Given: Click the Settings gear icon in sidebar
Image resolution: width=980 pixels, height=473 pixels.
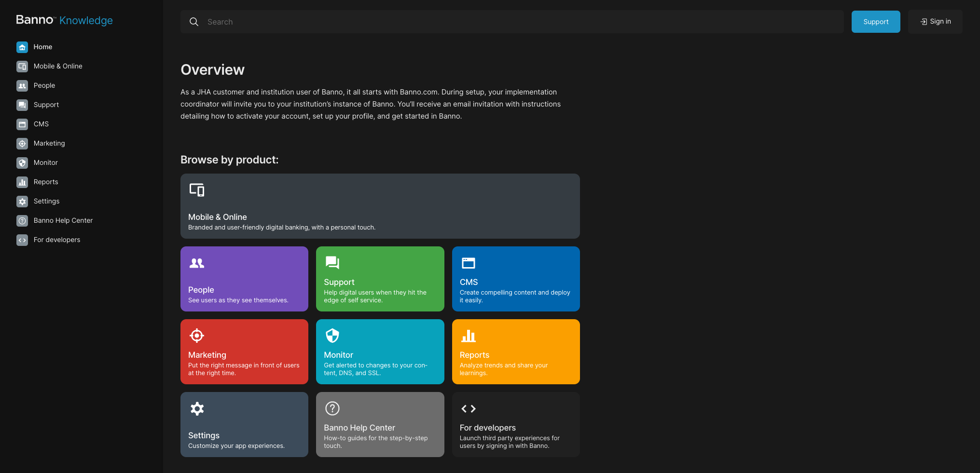Looking at the screenshot, I should [22, 201].
